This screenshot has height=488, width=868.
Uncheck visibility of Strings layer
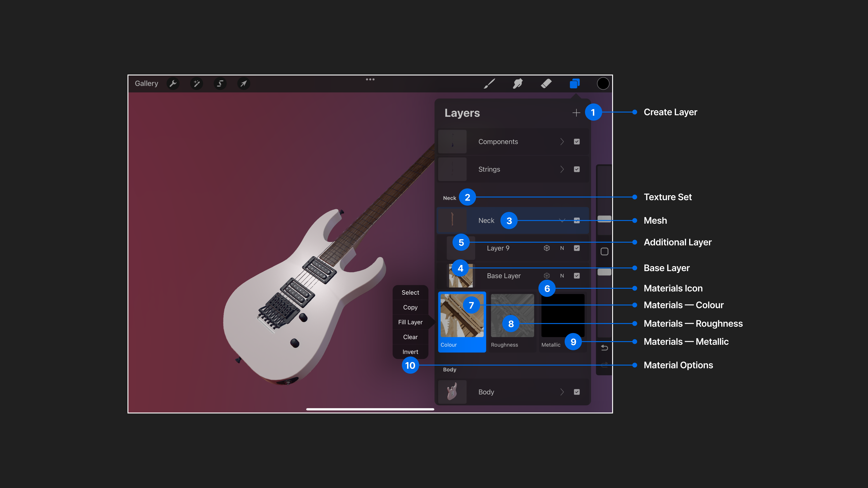(x=577, y=169)
